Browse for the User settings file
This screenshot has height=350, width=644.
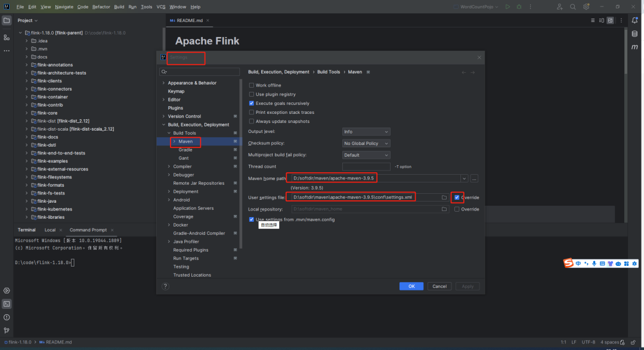[444, 197]
